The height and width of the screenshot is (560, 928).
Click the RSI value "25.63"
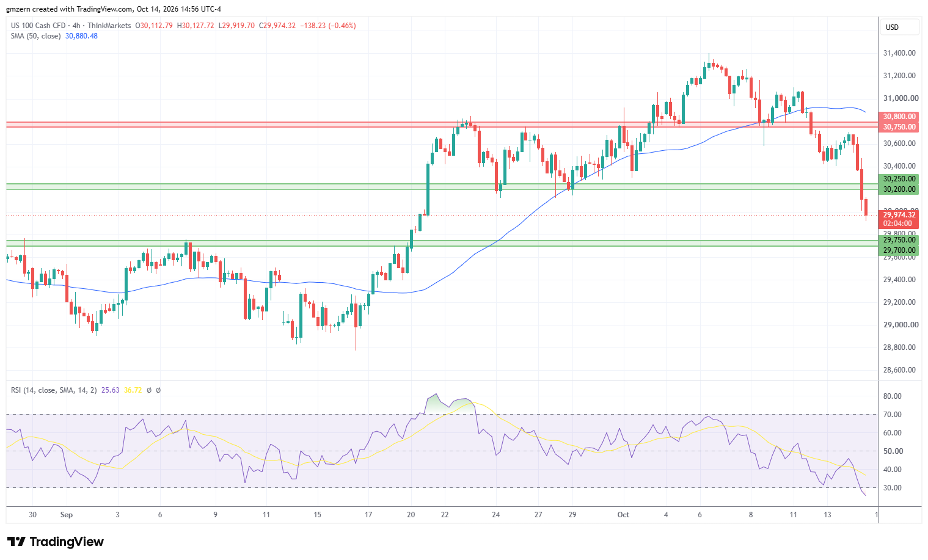pyautogui.click(x=110, y=390)
